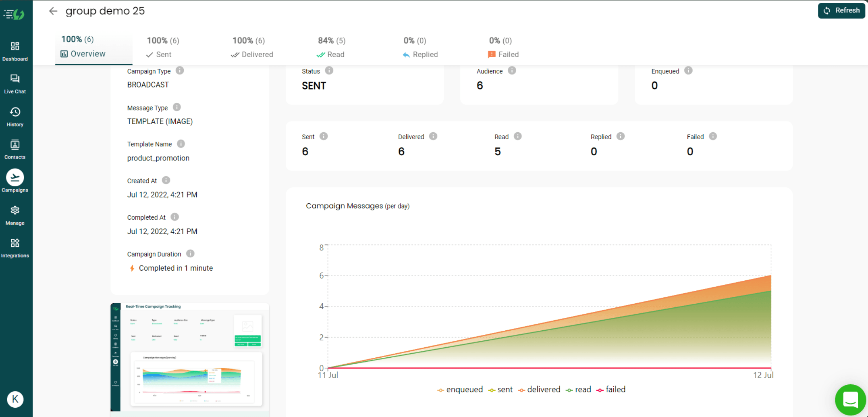Toggle the failed series in the chart legend
868x417 pixels.
tap(611, 389)
